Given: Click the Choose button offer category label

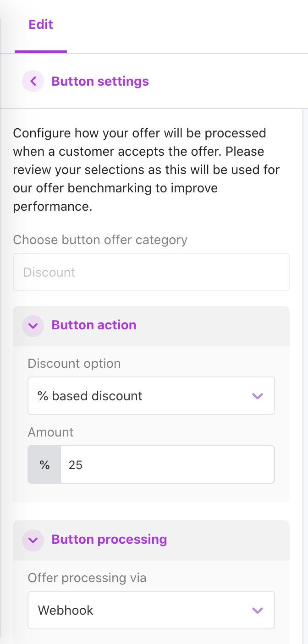Looking at the screenshot, I should click(x=100, y=240).
